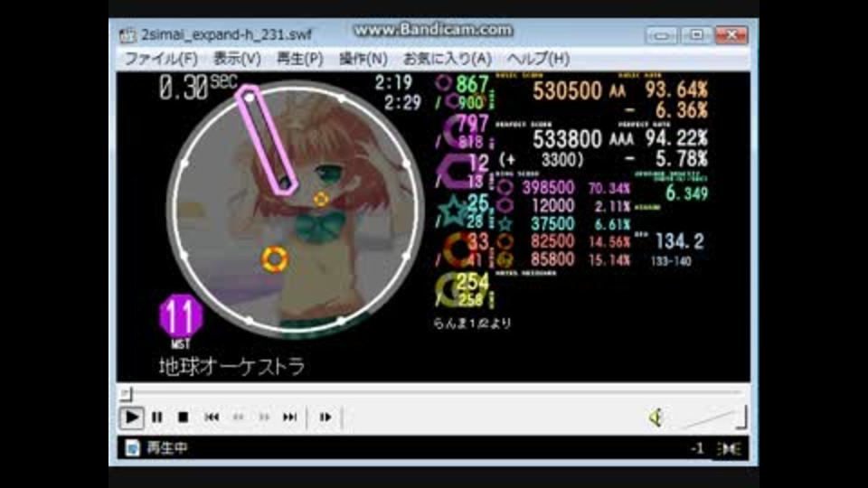Screen dimensions: 868x488
Task: Click the 530500 score value
Action: click(567, 90)
